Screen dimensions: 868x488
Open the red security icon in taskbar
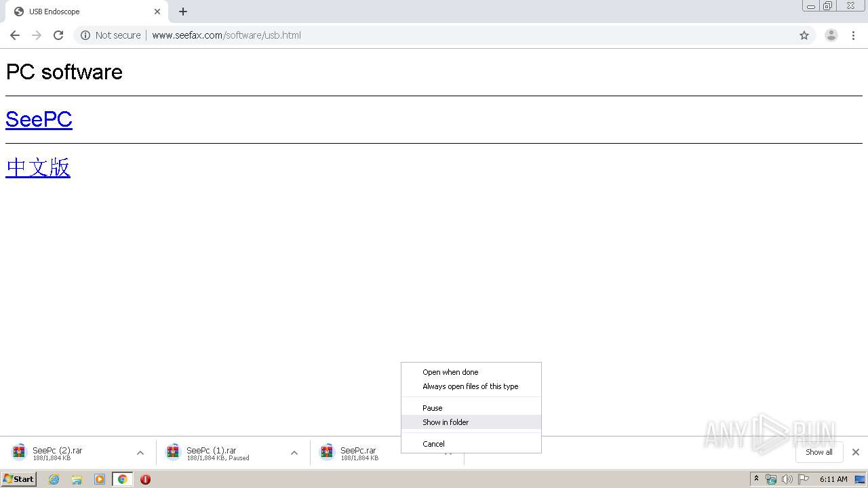(145, 479)
